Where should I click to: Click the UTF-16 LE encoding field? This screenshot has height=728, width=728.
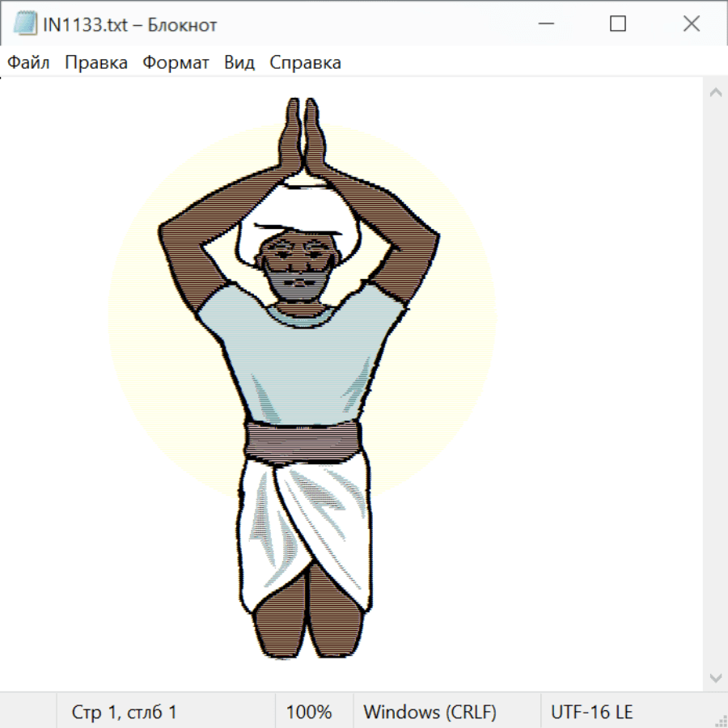point(591,713)
